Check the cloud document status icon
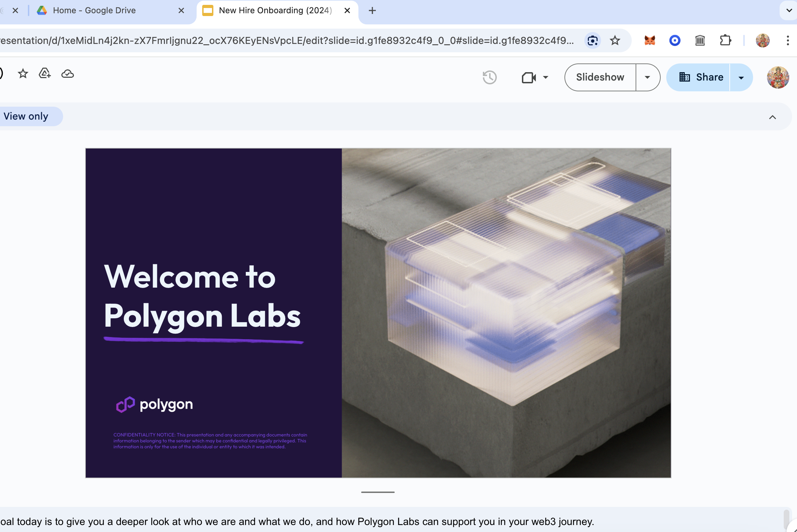Screen dimensions: 797x532 point(68,74)
